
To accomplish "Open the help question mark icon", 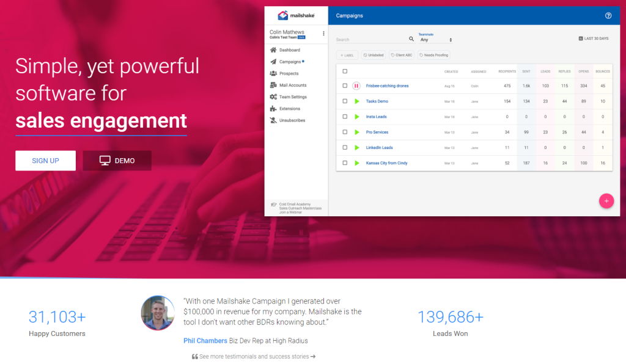I will 608,15.
